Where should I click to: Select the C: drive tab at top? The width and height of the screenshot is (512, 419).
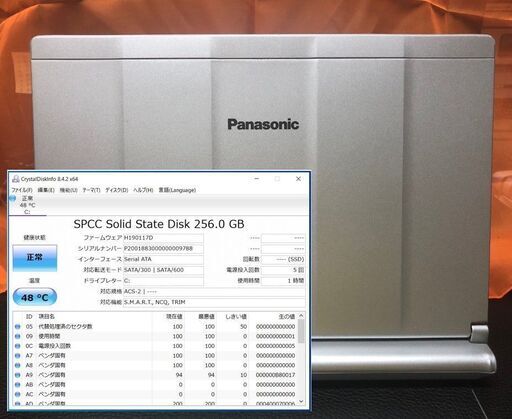click(x=27, y=205)
